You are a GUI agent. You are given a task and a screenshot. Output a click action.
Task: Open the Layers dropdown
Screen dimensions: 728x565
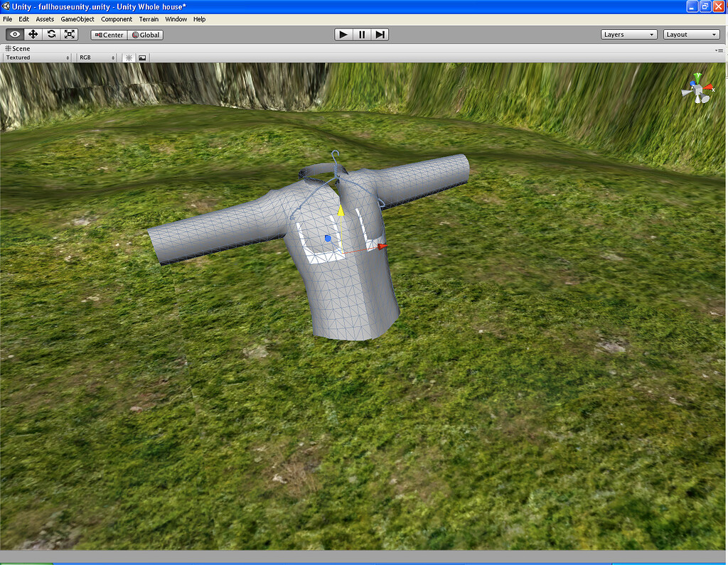[628, 34]
